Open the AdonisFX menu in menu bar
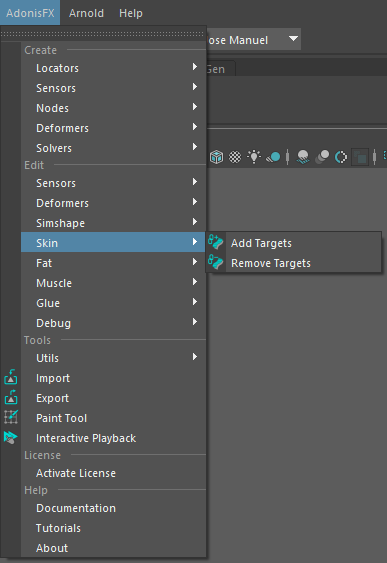Screen dimensions: 387x563 (30, 13)
